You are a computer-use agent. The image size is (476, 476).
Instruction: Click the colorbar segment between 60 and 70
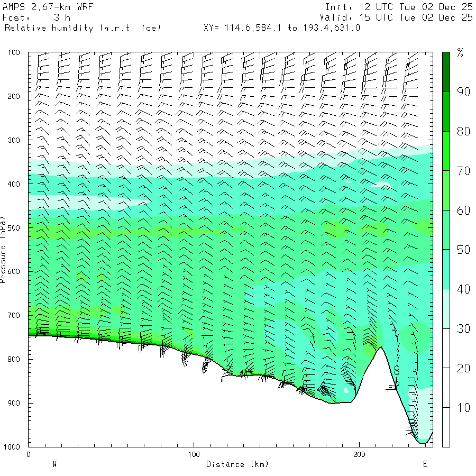[446, 190]
